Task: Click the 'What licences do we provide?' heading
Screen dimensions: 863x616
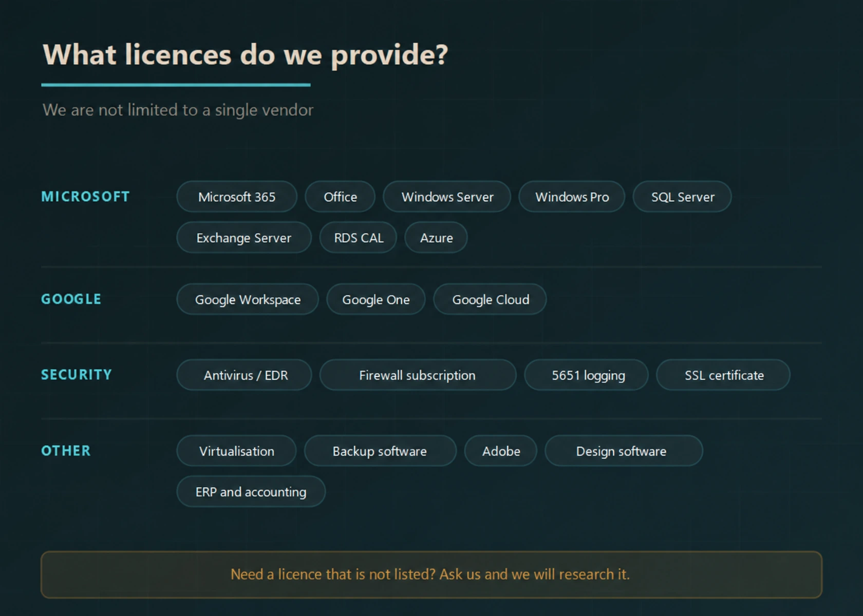Action: click(246, 55)
